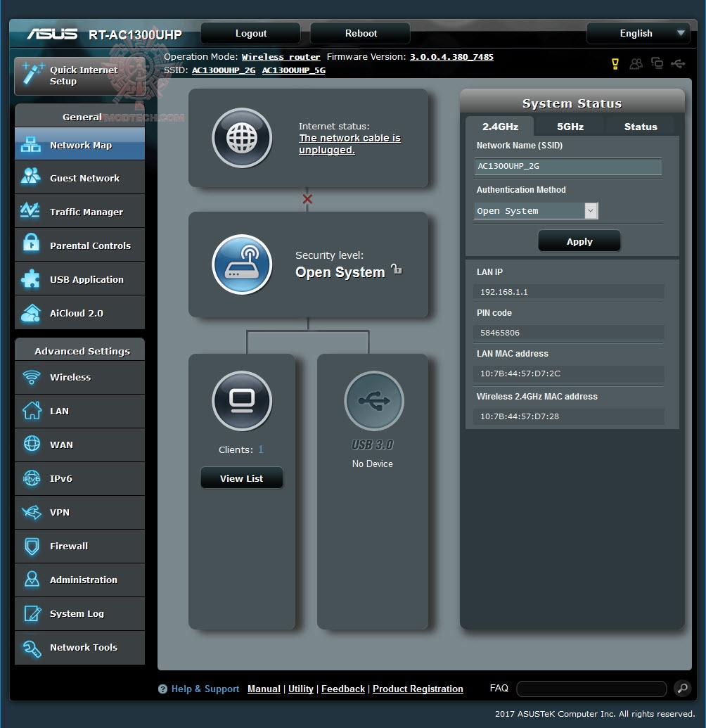Open Parental Controls page
This screenshot has width=706, height=728.
point(80,245)
